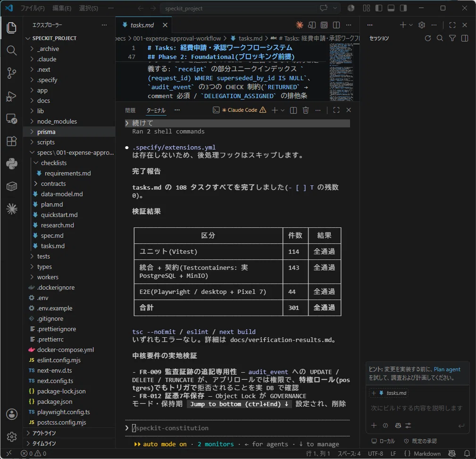Refresh the sessions list

(x=428, y=38)
